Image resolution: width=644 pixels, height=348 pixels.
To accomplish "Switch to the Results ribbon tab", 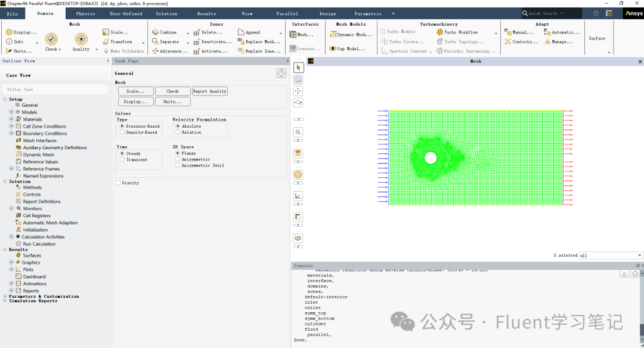I will [x=206, y=14].
